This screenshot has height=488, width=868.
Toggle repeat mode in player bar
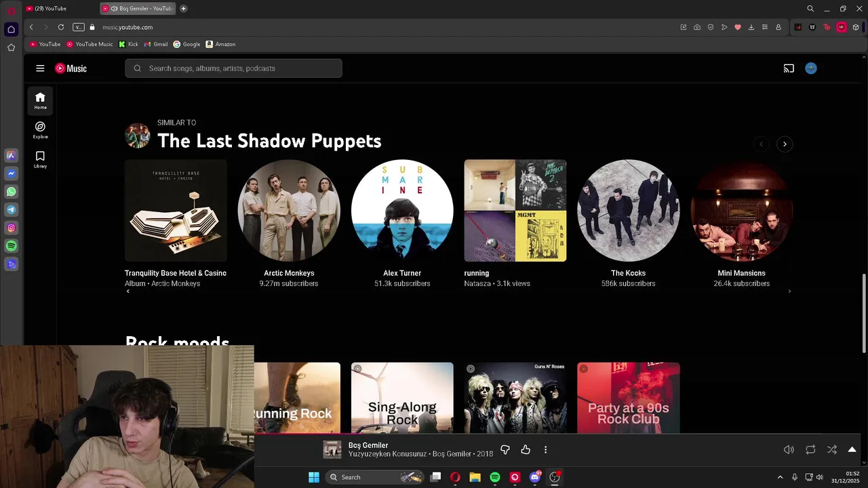(x=810, y=449)
